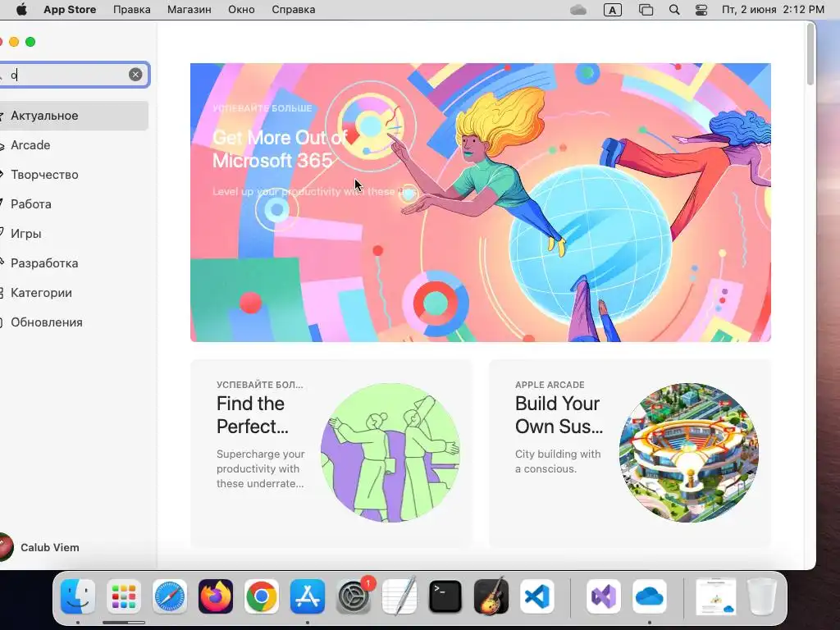Open the Окно menu
Viewport: 840px width, 630px height.
(241, 10)
